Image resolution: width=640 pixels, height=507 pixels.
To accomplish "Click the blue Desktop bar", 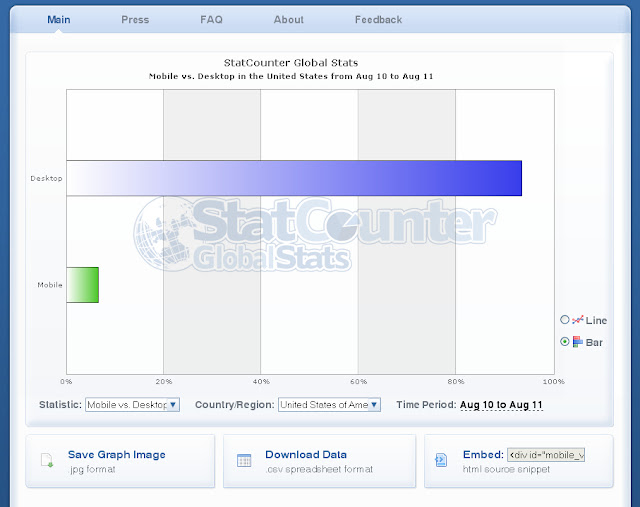I will 294,178.
